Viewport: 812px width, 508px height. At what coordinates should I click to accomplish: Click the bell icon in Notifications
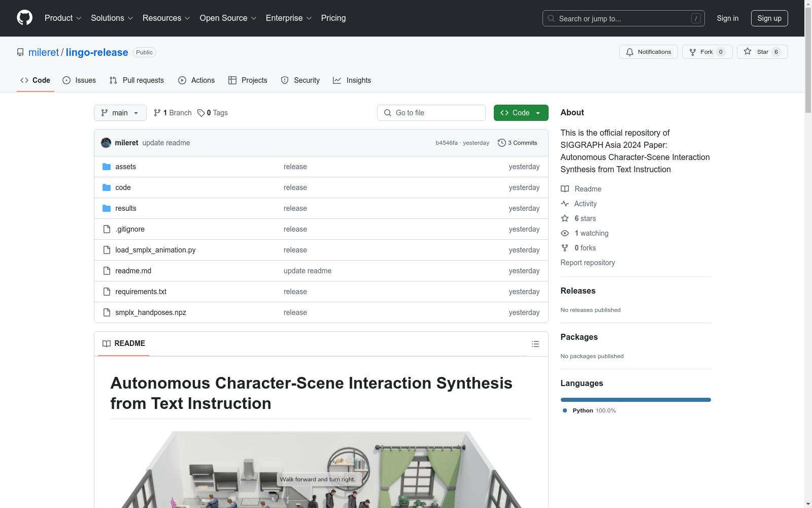coord(630,52)
